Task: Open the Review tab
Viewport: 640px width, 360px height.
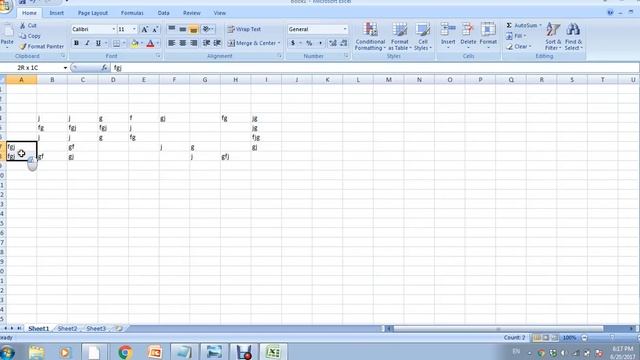Action: click(191, 13)
